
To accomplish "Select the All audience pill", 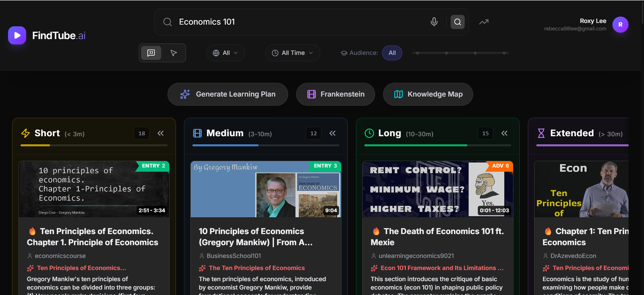I will pyautogui.click(x=392, y=53).
